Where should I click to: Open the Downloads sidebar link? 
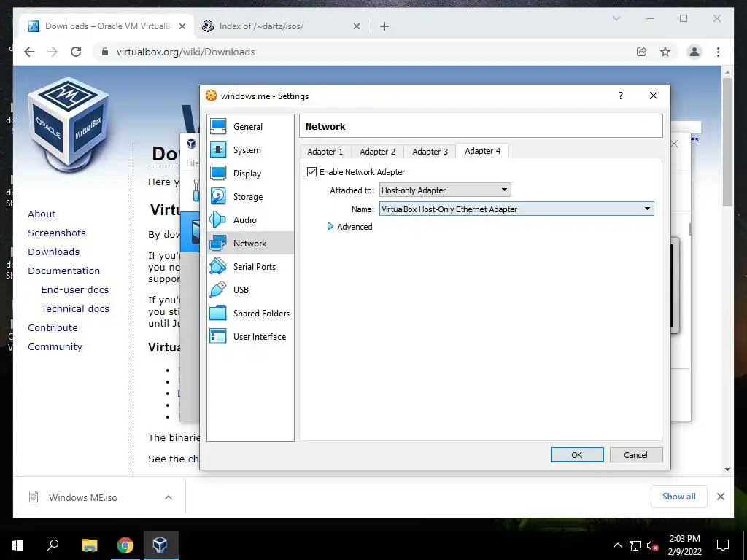click(x=53, y=252)
